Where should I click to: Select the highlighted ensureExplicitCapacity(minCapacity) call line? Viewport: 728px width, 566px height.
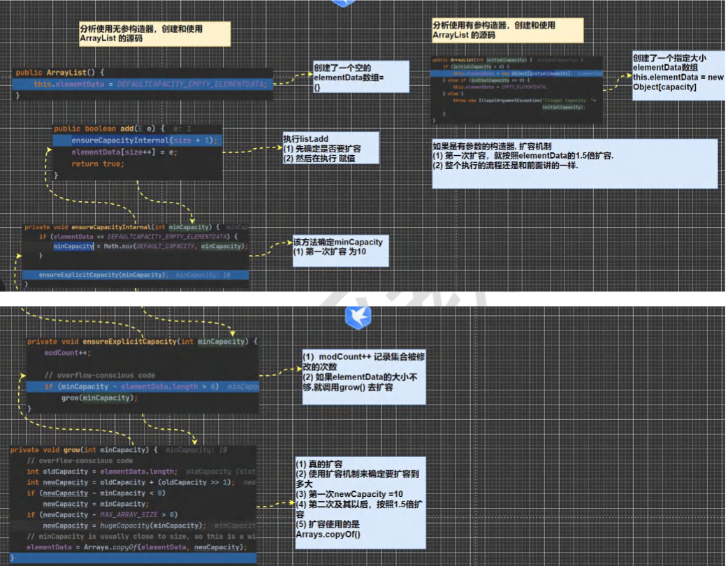(x=105, y=275)
